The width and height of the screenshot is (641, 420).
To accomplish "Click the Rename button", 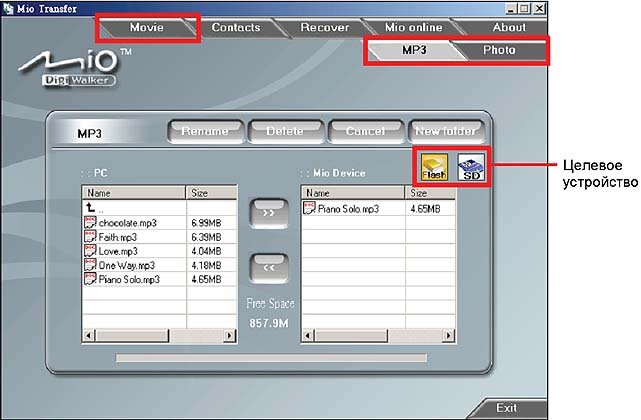I will [x=205, y=131].
